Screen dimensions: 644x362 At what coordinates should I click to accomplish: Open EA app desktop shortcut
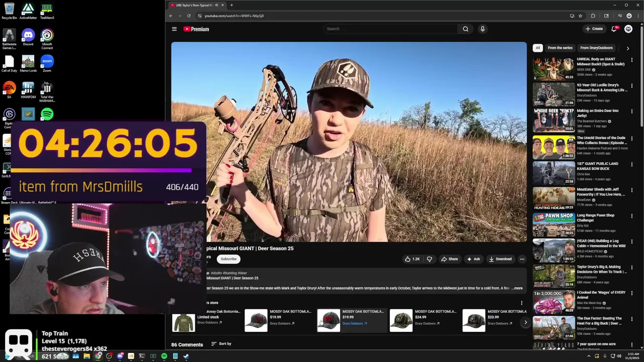coord(9,90)
